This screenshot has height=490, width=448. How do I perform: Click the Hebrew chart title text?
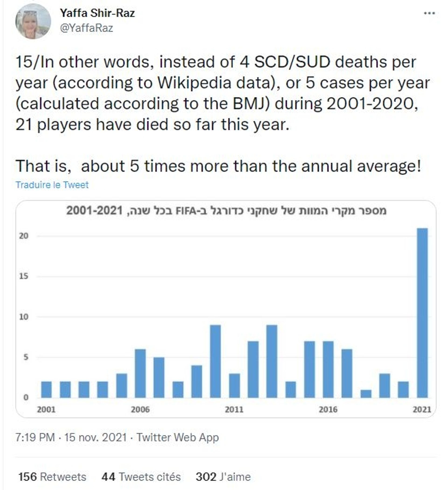226,211
